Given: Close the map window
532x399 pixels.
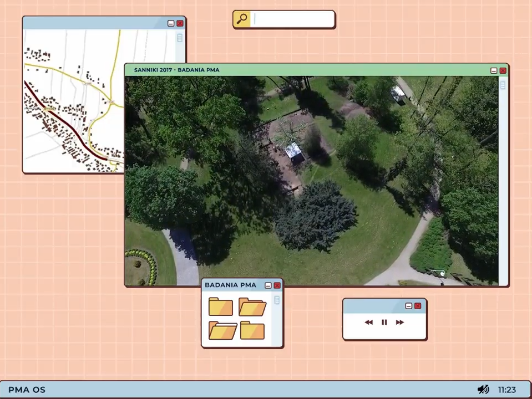Looking at the screenshot, I should [180, 23].
